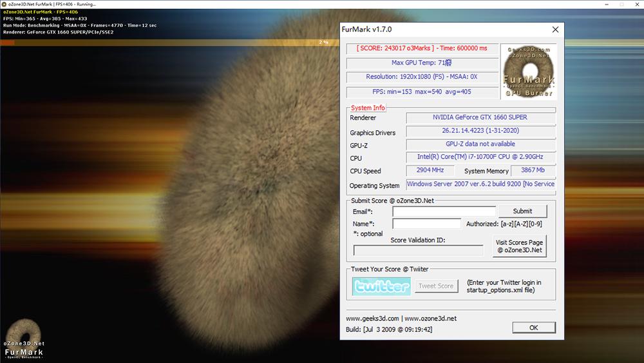Close the FurMark v1.7.0 dialog
This screenshot has width=644, height=363.
point(555,30)
